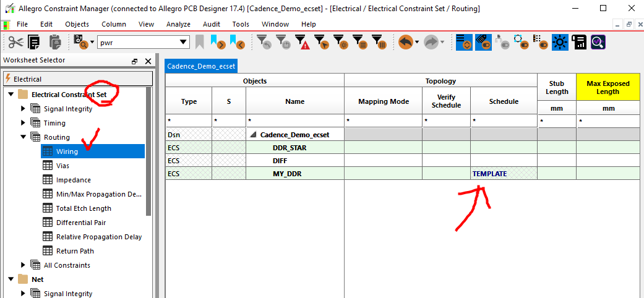
Task: Open the Relative Propagation Delay worksheet
Action: point(98,237)
